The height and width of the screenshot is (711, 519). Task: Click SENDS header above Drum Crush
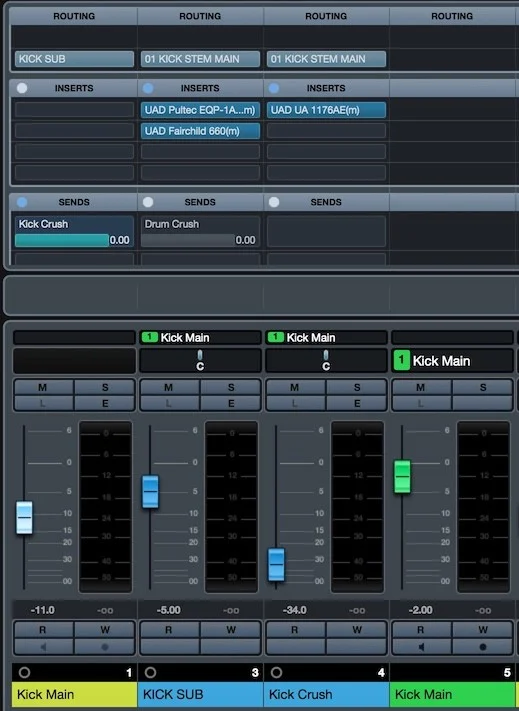(x=200, y=202)
